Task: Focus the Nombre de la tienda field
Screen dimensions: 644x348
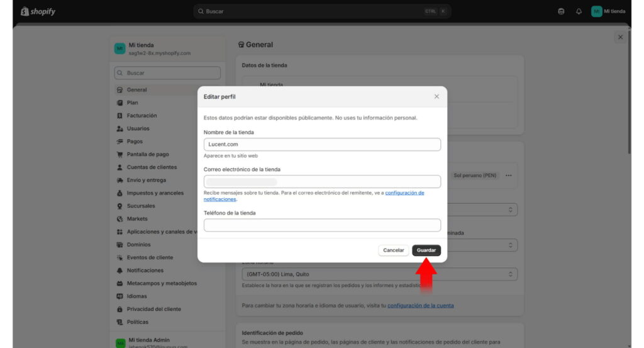Action: click(x=322, y=144)
